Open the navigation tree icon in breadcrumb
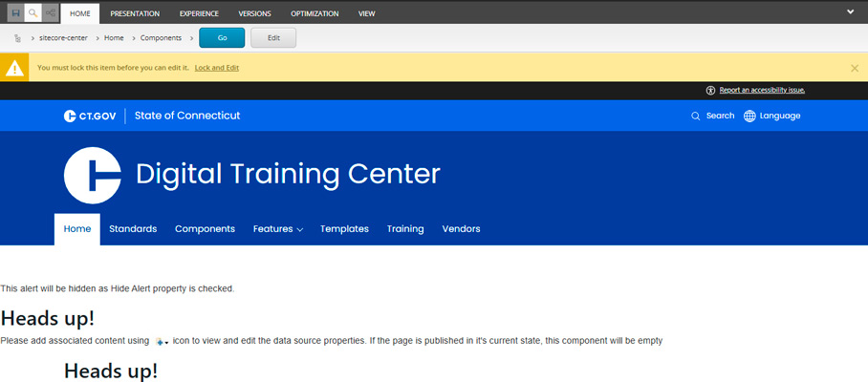868x382 pixels. pos(19,38)
